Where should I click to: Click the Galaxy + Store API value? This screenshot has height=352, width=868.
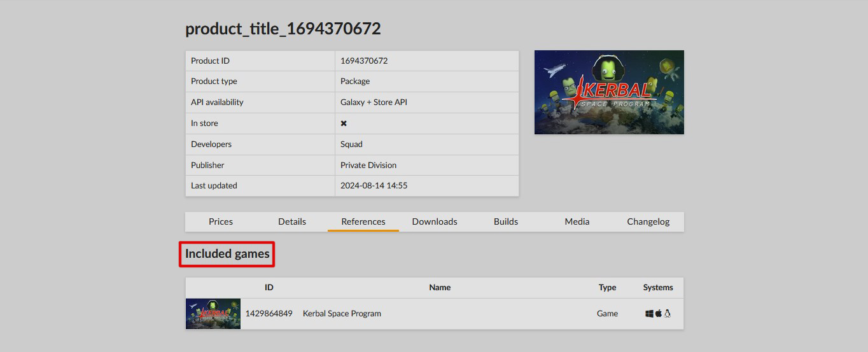tap(374, 102)
